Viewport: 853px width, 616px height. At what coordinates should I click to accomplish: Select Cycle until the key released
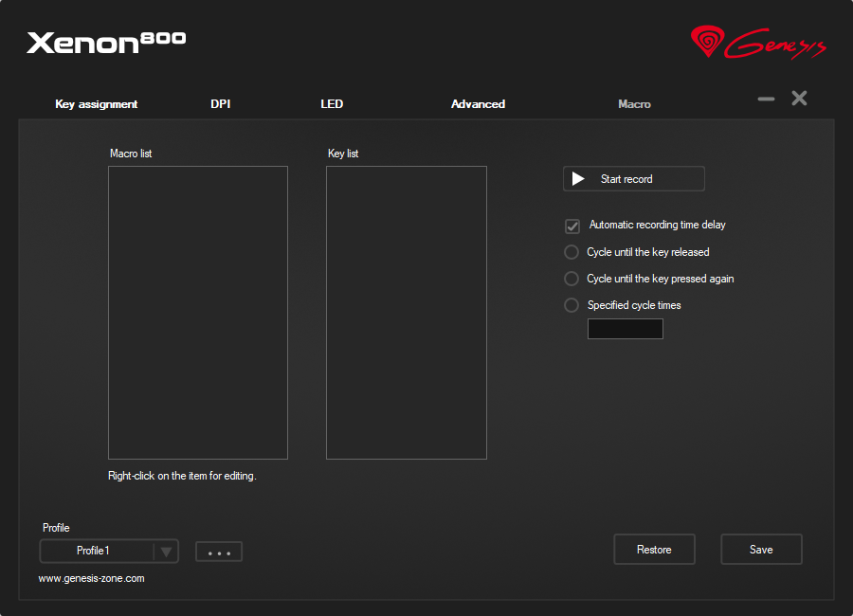click(x=572, y=252)
